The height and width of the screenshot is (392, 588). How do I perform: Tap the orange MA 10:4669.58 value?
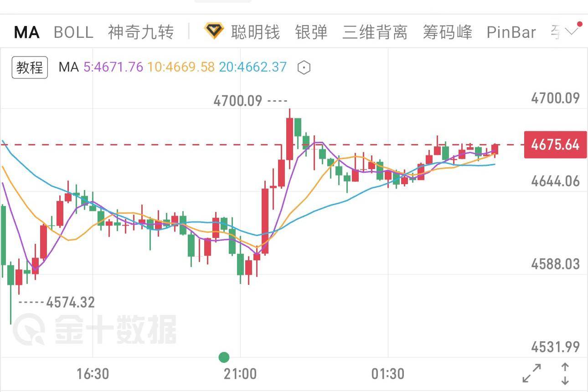(x=181, y=67)
